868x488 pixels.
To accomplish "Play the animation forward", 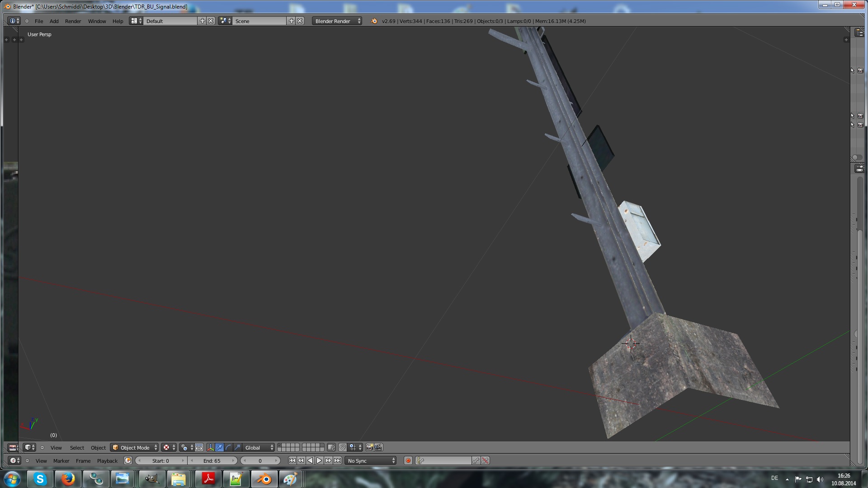I will click(x=319, y=460).
